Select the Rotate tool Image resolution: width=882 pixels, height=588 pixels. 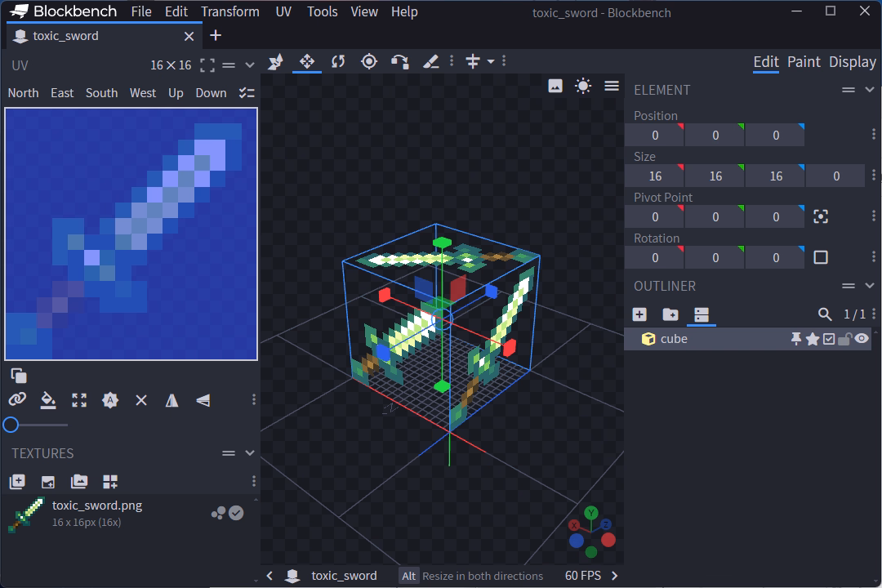coord(338,62)
